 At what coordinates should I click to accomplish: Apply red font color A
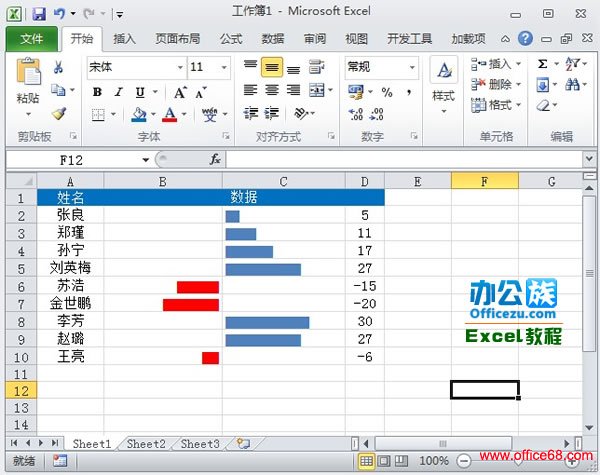(170, 114)
